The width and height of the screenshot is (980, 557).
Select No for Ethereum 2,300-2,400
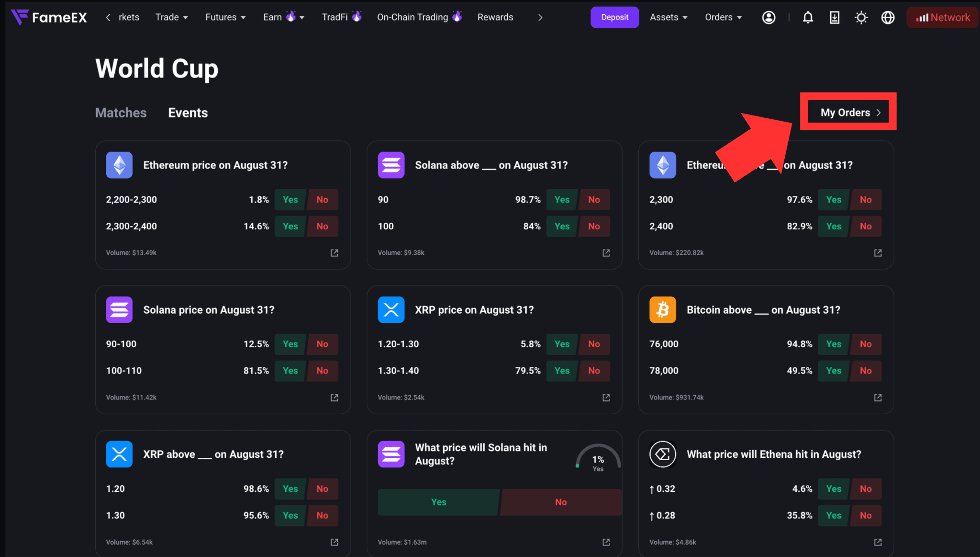(323, 227)
